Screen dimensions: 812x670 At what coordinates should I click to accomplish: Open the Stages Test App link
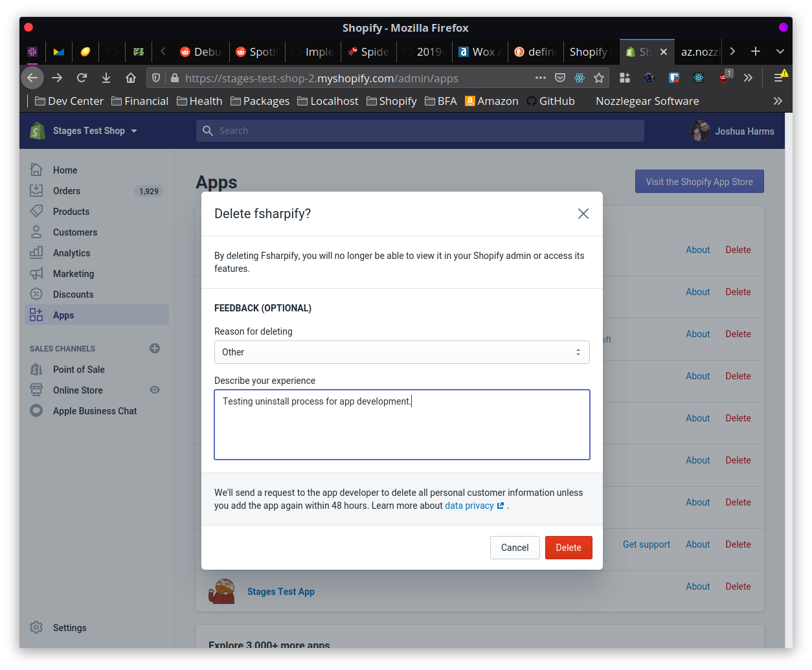(x=280, y=592)
